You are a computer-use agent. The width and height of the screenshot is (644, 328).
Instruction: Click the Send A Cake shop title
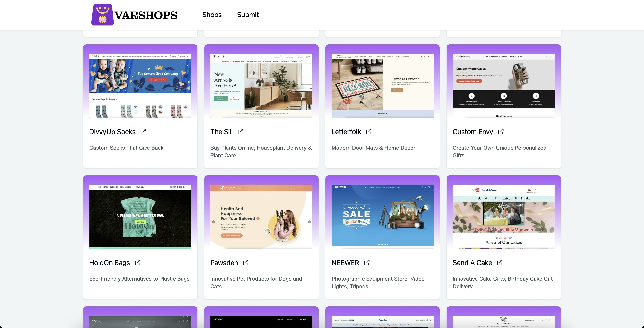472,263
